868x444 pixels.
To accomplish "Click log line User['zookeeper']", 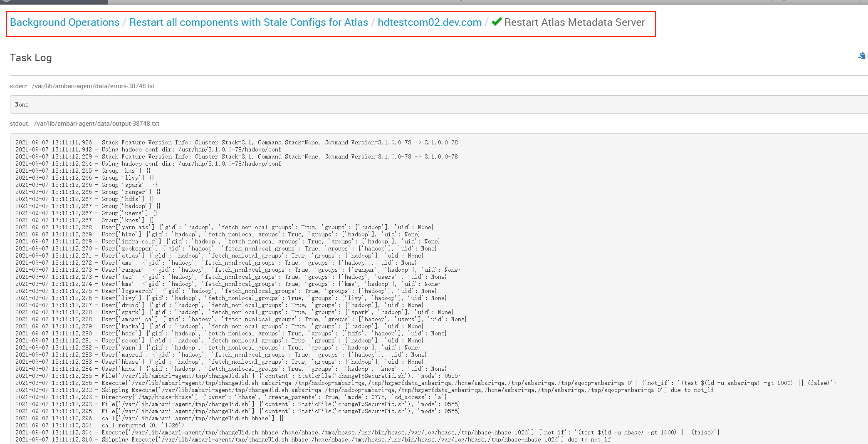I will [226, 248].
